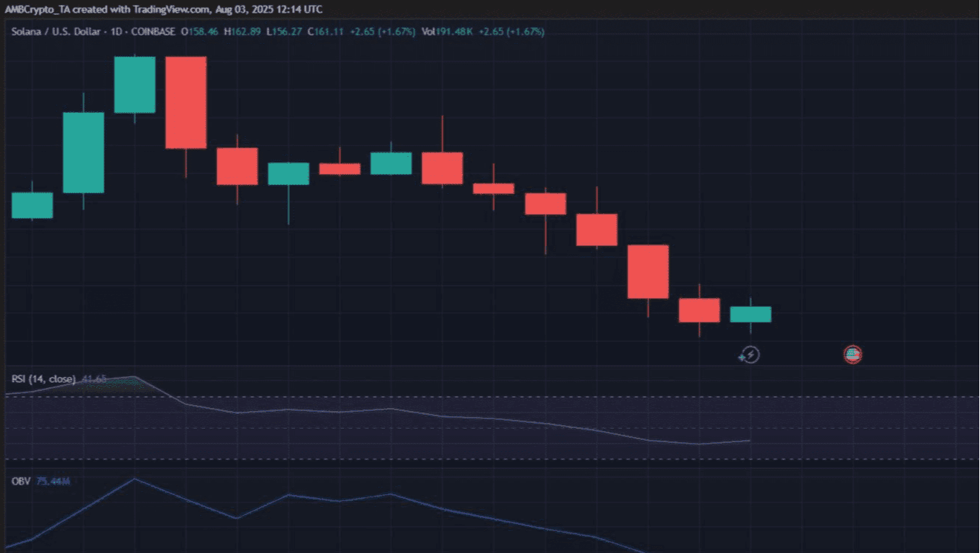Viewport: 980px width, 553px height.
Task: Select the OBV indicator label
Action: [x=21, y=482]
